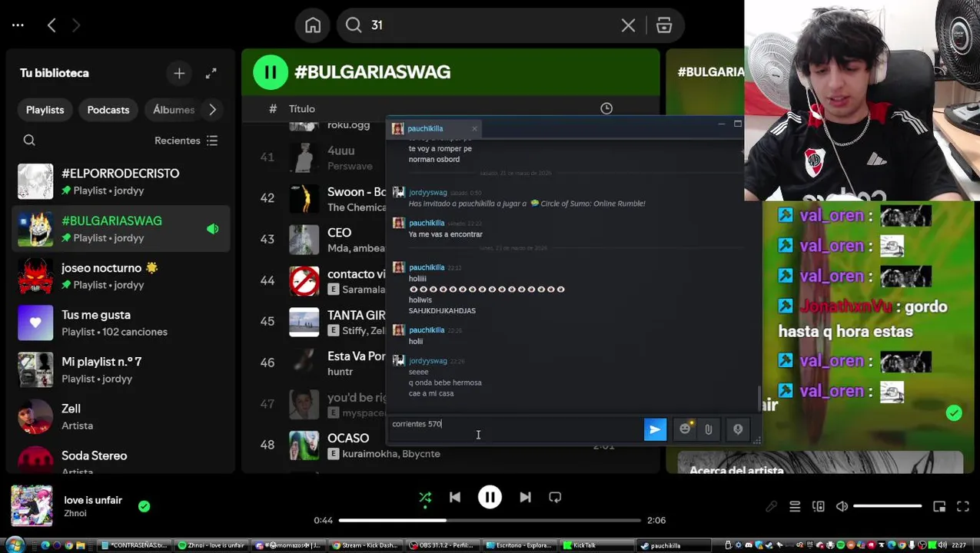Viewport: 980px width, 553px height.
Task: Show lyrics with the microphone icon
Action: point(771,506)
